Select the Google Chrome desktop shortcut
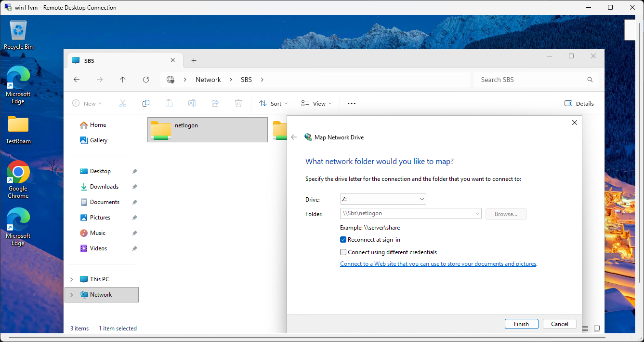Image resolution: width=644 pixels, height=342 pixels. pyautogui.click(x=18, y=179)
